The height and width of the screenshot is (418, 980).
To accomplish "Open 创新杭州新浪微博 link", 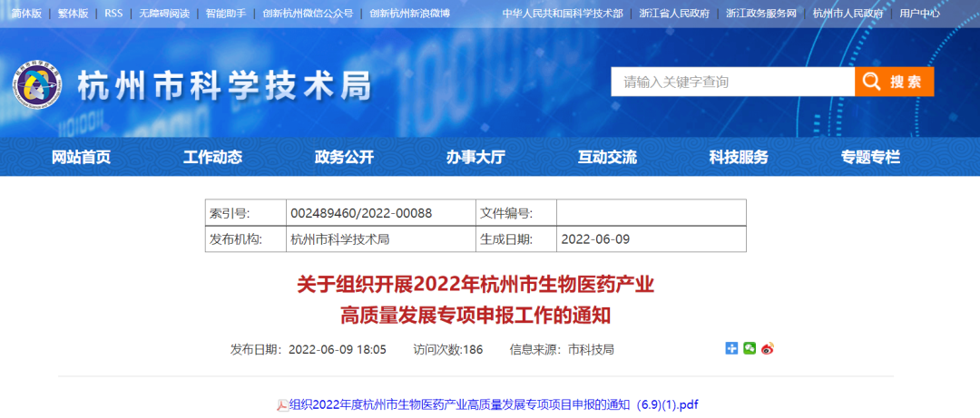I will (x=409, y=13).
